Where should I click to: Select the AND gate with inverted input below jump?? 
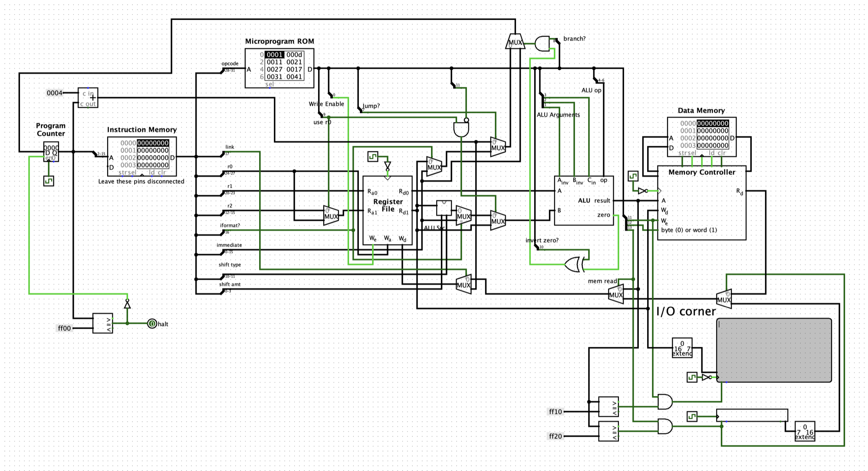point(461,128)
